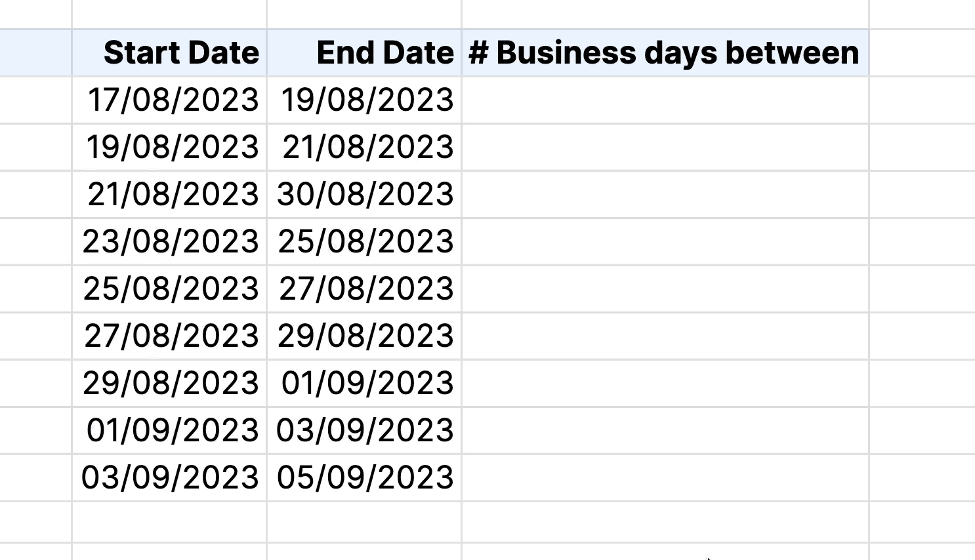Click the end date 03/09/2023 cell
This screenshot has width=975, height=560.
pos(364,431)
